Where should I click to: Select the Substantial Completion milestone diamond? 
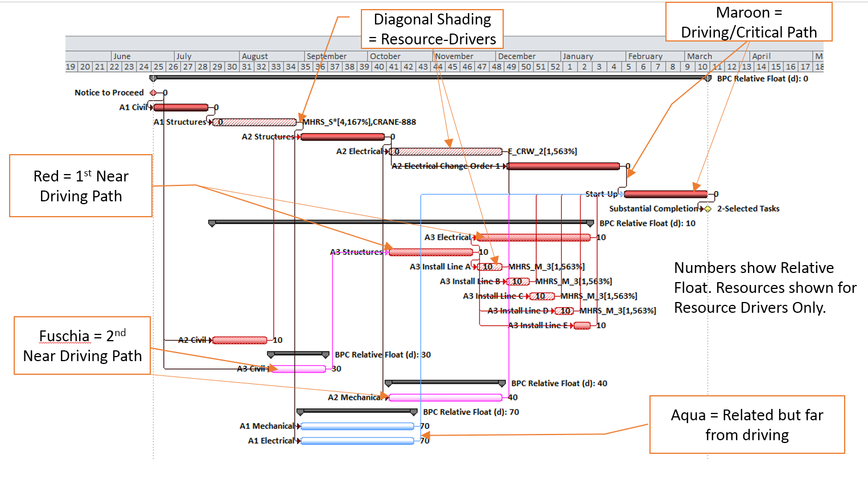tap(708, 209)
